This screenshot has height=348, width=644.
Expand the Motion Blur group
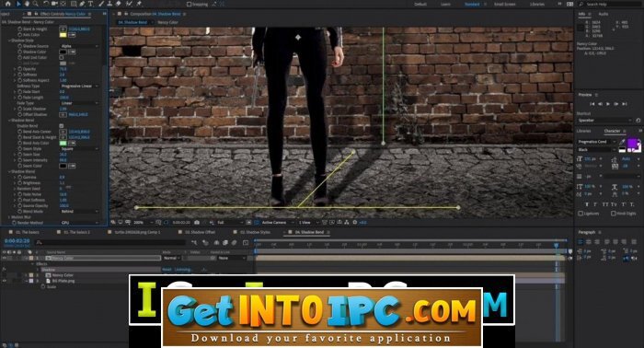click(9, 217)
